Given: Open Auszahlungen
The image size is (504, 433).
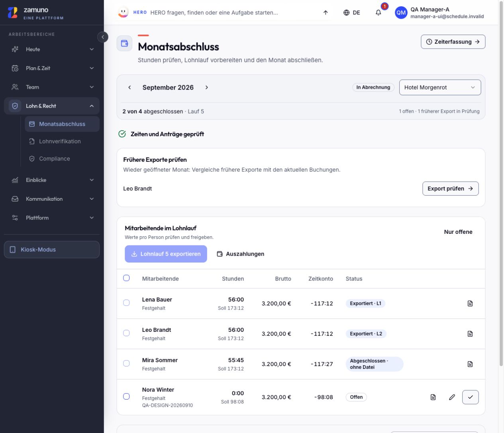Looking at the screenshot, I should (x=240, y=254).
